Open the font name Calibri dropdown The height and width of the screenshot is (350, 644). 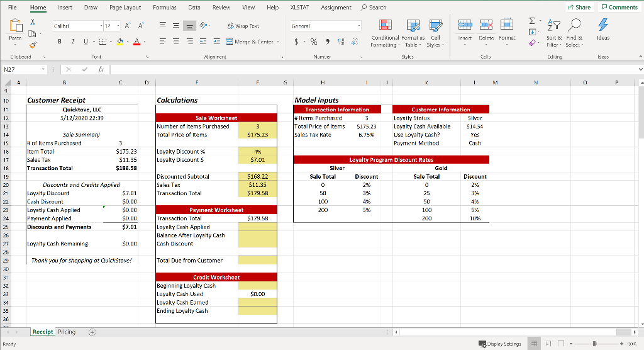pyautogui.click(x=101, y=26)
